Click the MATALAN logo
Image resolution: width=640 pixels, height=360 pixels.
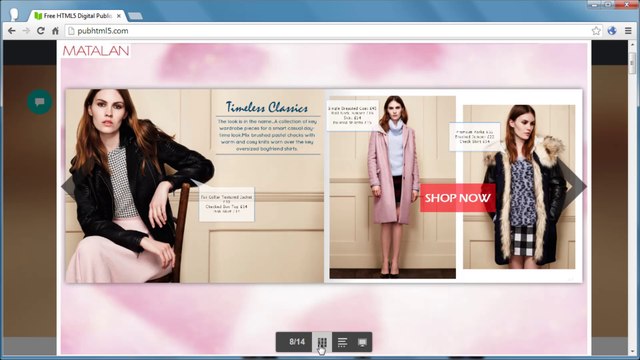point(96,51)
